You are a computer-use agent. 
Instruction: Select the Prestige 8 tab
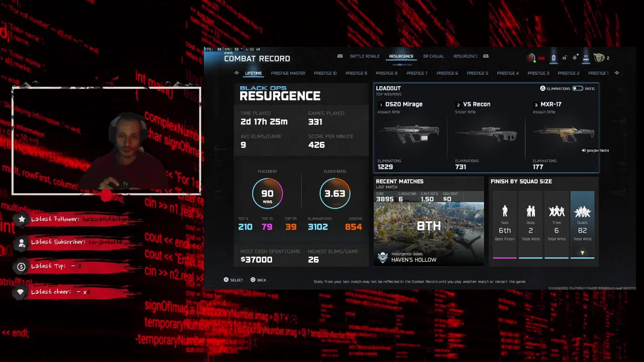point(386,73)
